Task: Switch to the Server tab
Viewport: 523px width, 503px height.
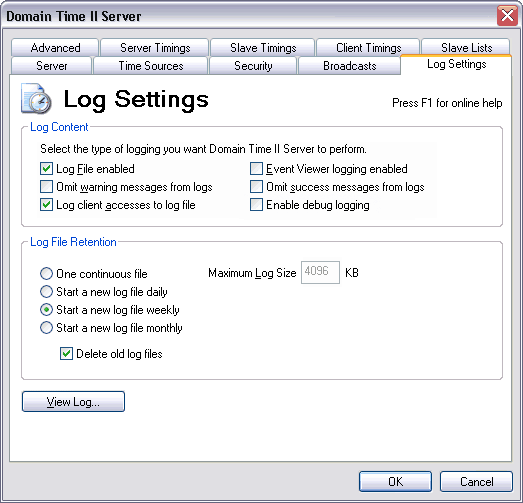Action: pyautogui.click(x=51, y=66)
